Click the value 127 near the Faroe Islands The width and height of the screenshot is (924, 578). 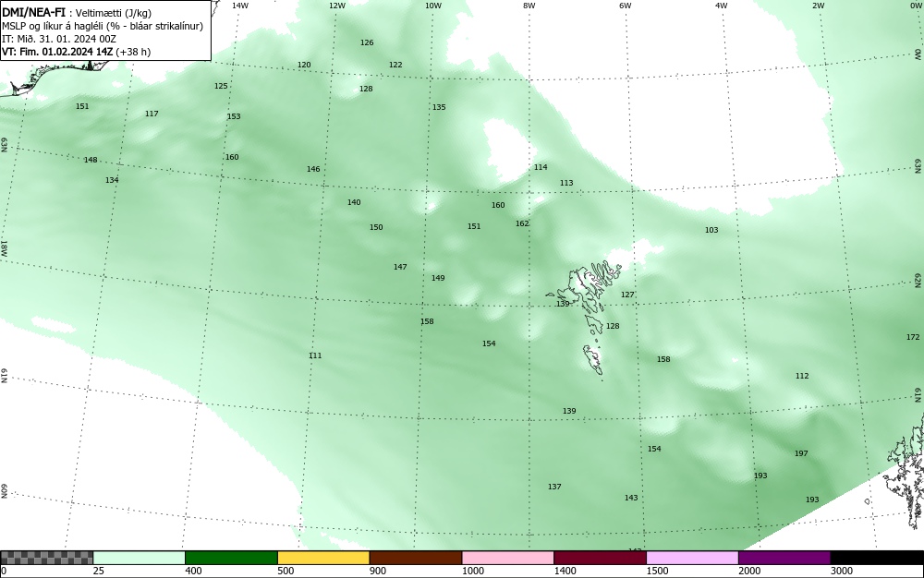coord(627,295)
